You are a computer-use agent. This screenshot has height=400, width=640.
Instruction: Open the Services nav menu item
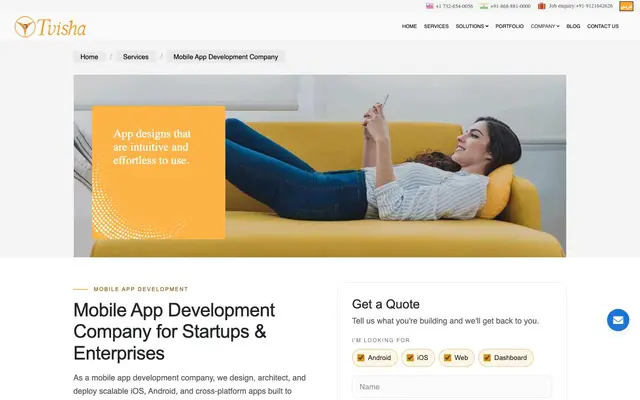[x=436, y=26]
